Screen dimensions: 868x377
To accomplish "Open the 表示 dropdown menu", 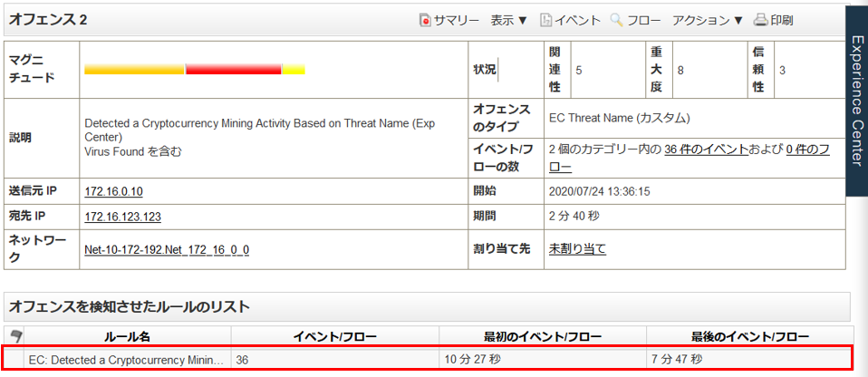I will pyautogui.click(x=509, y=21).
